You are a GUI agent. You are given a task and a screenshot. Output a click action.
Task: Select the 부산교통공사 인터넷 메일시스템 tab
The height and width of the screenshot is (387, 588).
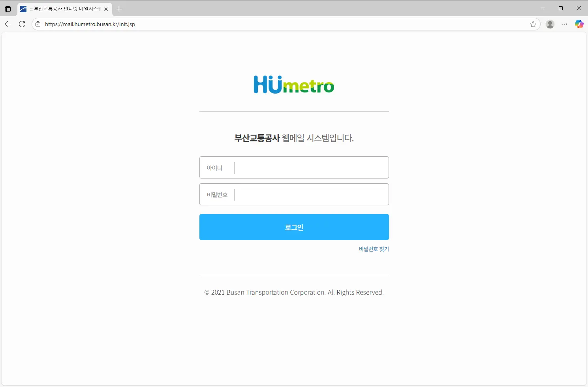pyautogui.click(x=65, y=9)
